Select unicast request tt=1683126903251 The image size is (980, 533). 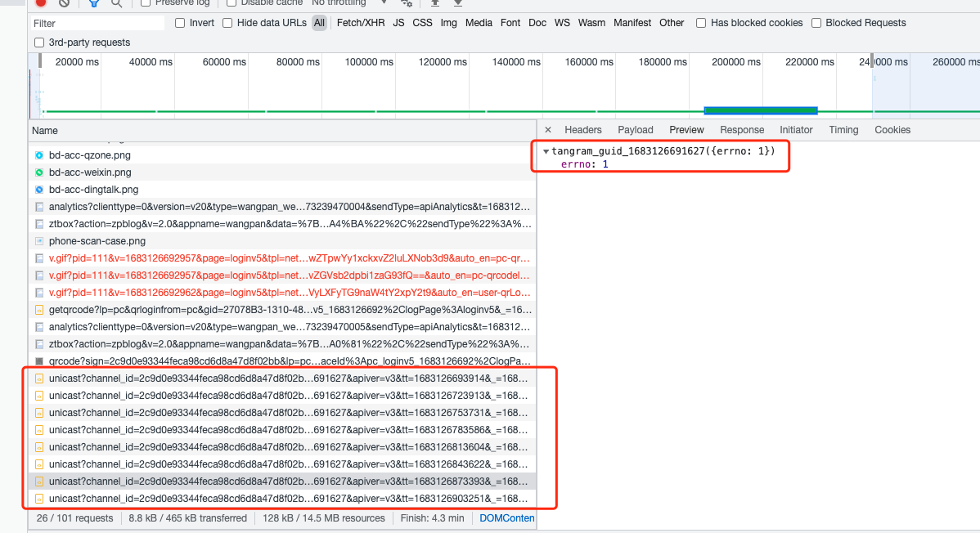[x=282, y=499]
